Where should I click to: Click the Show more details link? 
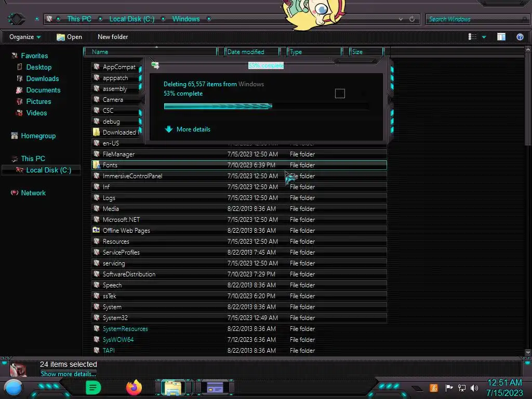(x=68, y=374)
